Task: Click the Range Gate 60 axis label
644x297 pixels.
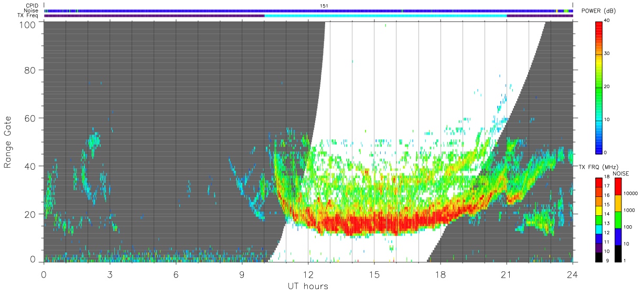Action: click(30, 118)
